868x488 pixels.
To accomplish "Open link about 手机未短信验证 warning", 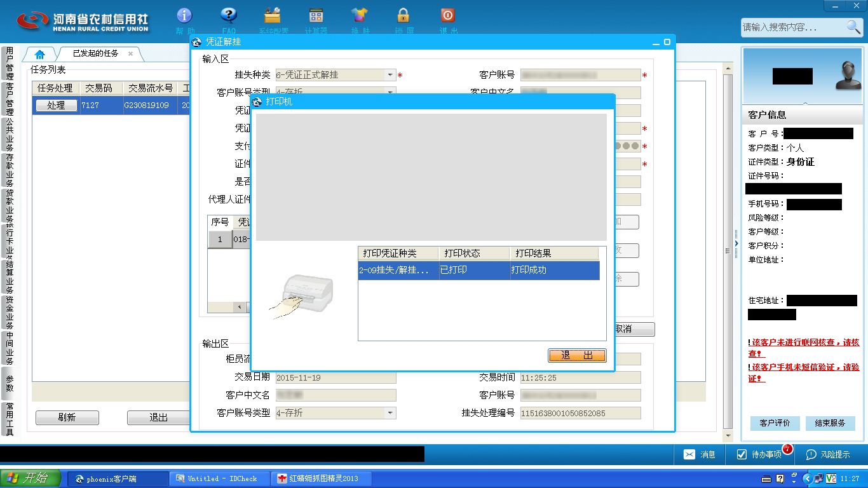I will click(804, 372).
